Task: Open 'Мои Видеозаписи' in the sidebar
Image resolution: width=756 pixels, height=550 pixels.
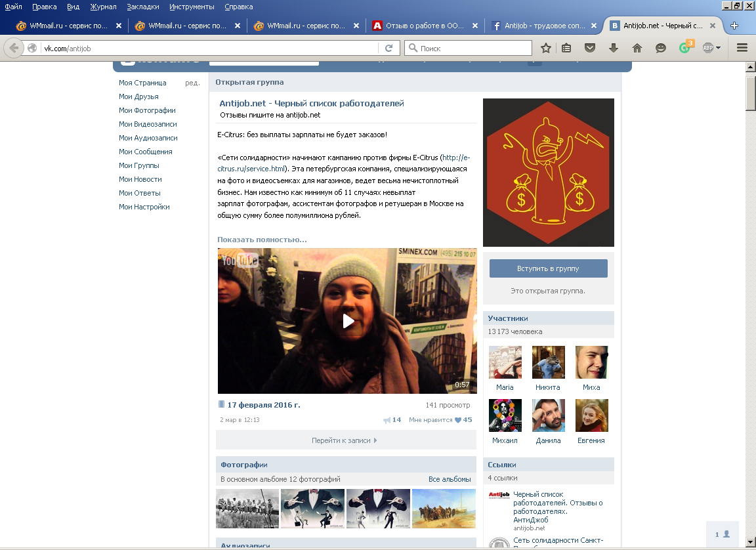Action: tap(148, 124)
